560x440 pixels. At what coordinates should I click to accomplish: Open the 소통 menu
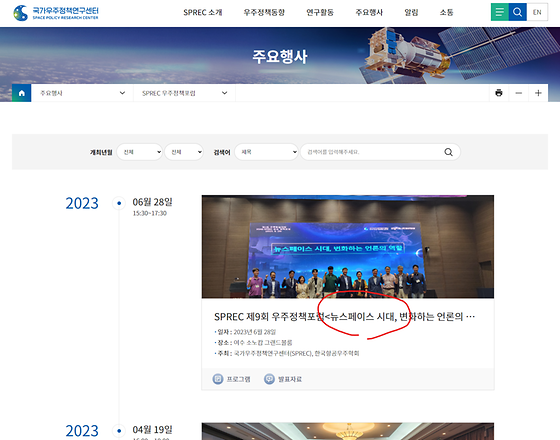[446, 12]
